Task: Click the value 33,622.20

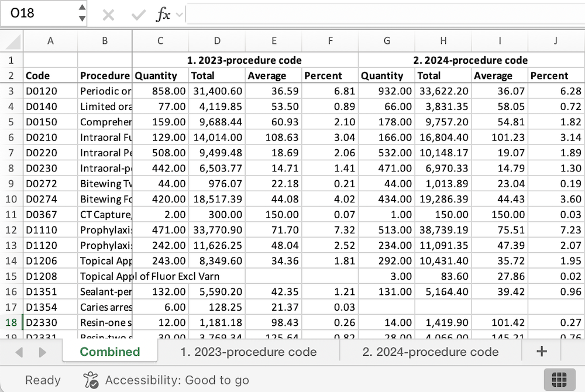Action: [x=443, y=91]
